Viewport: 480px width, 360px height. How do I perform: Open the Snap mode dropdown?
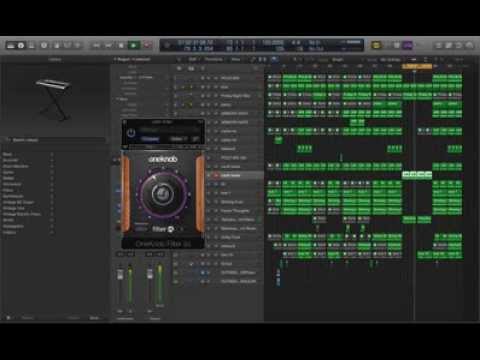coord(337,60)
